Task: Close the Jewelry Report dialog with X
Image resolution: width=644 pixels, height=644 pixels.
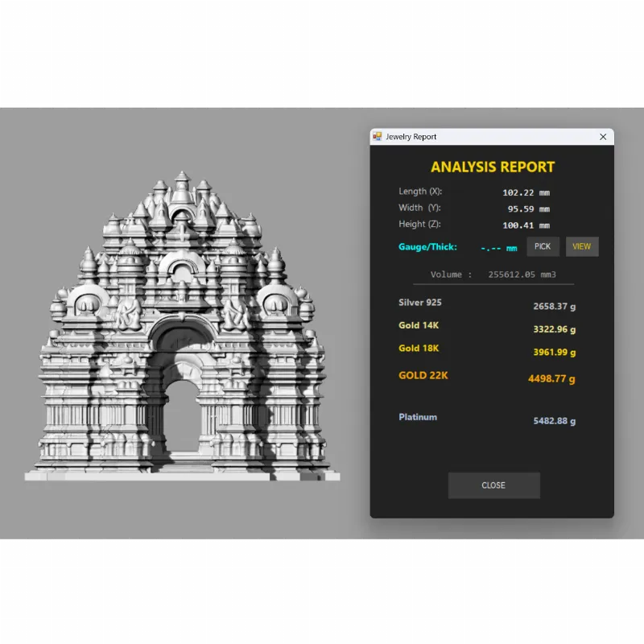Action: [603, 137]
